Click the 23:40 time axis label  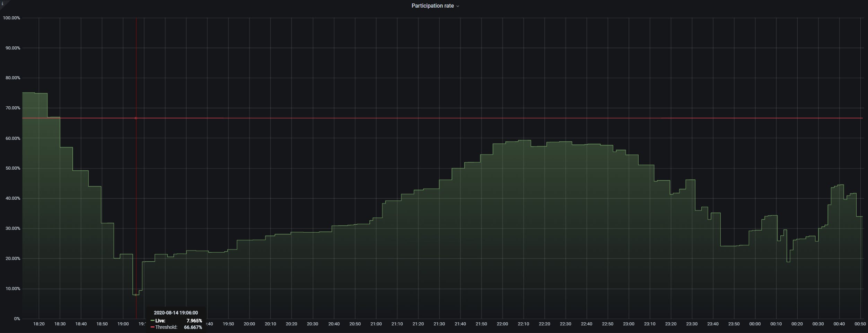tap(713, 324)
